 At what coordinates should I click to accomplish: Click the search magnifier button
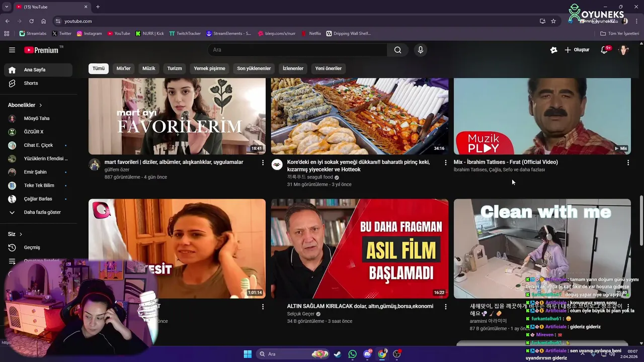click(398, 50)
